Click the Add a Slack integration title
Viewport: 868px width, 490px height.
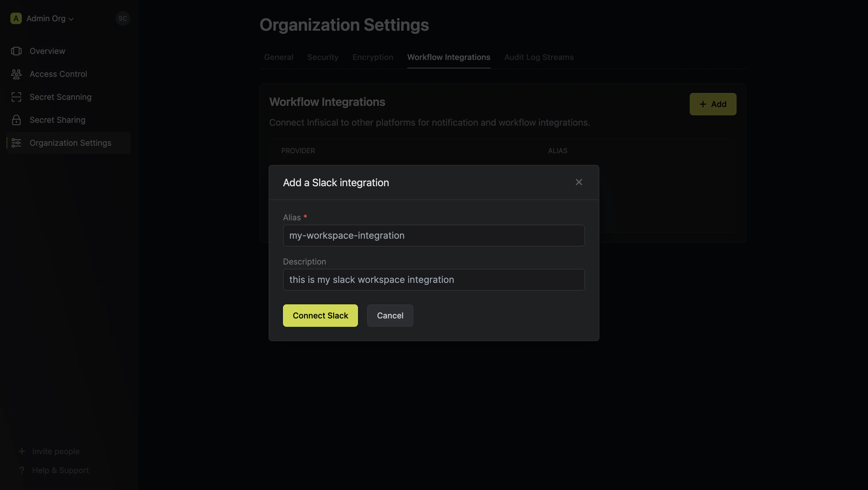pos(336,182)
